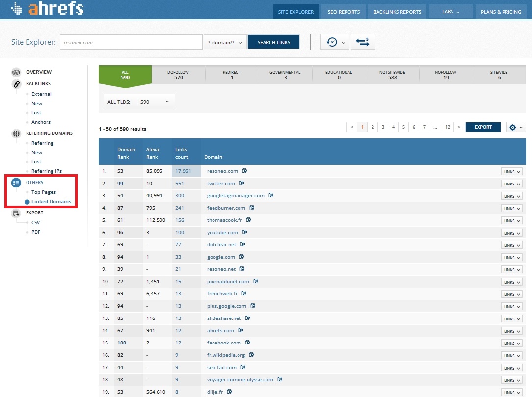
Task: Open the Top Pages sidebar link
Action: 43,192
